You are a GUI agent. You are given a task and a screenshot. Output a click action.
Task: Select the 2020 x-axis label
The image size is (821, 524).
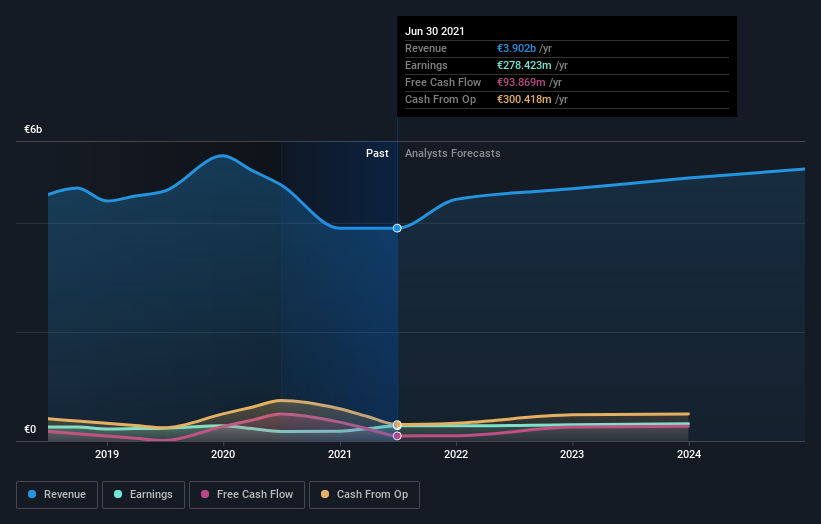[x=223, y=454]
